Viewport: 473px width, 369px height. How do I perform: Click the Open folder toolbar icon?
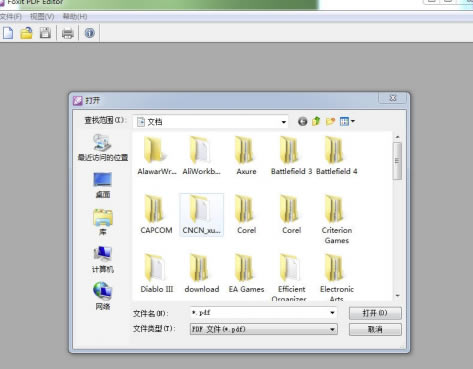26,33
